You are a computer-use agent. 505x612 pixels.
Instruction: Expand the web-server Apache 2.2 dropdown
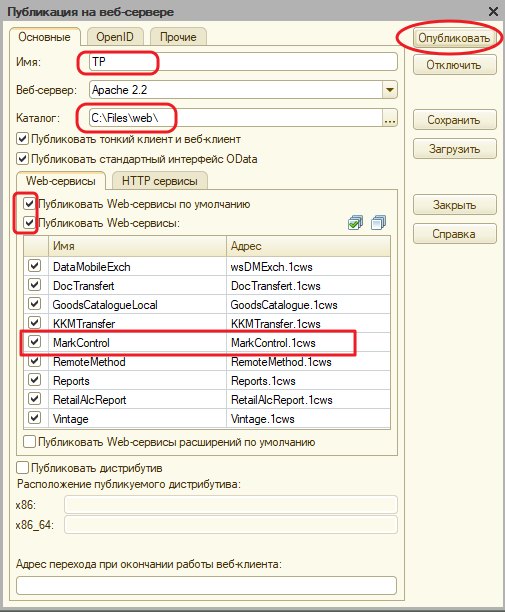pyautogui.click(x=389, y=90)
